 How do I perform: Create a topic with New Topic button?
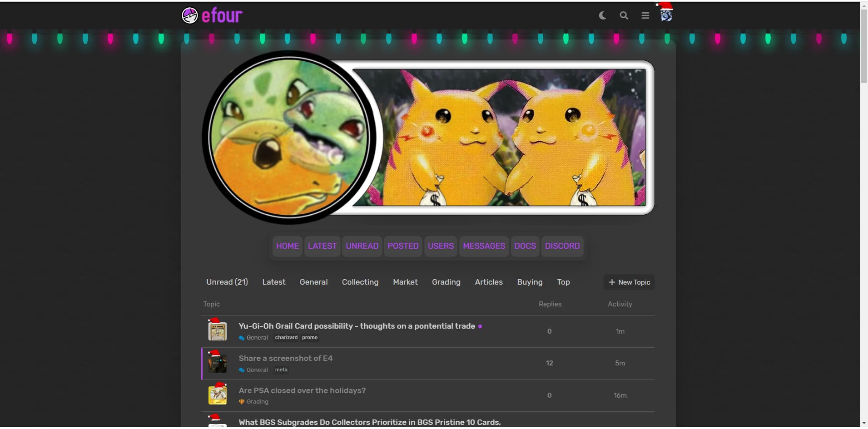[x=629, y=282]
